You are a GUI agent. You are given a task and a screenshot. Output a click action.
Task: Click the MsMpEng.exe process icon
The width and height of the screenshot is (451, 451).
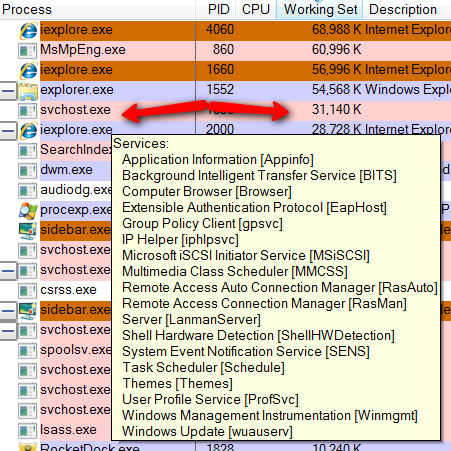27,50
